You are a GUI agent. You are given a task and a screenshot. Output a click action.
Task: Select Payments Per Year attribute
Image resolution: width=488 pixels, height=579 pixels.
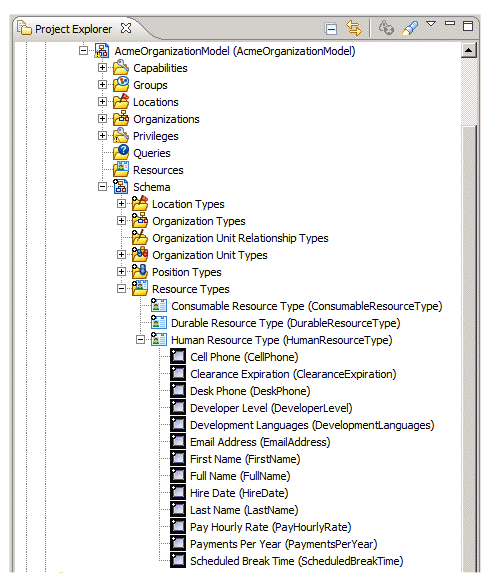click(283, 544)
